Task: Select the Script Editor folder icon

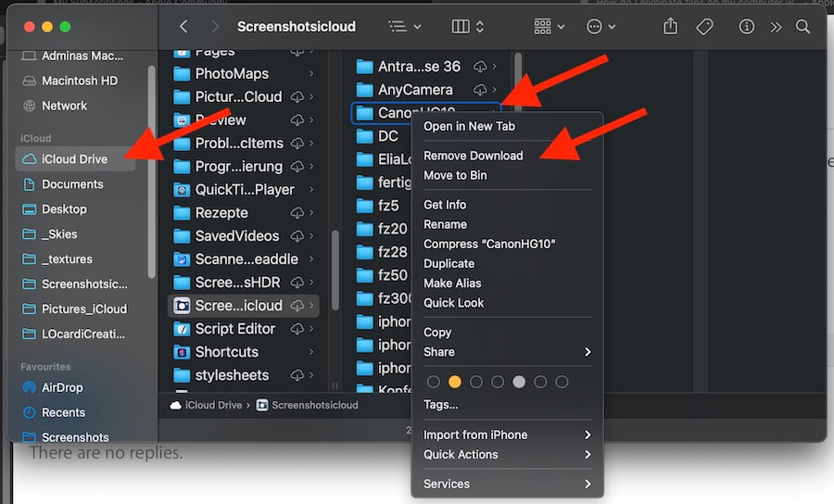Action: [182, 329]
